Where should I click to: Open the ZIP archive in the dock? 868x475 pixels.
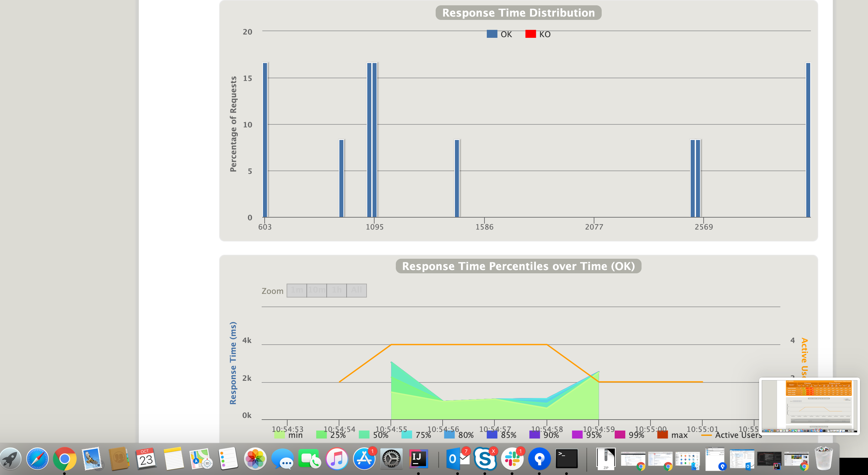click(606, 458)
